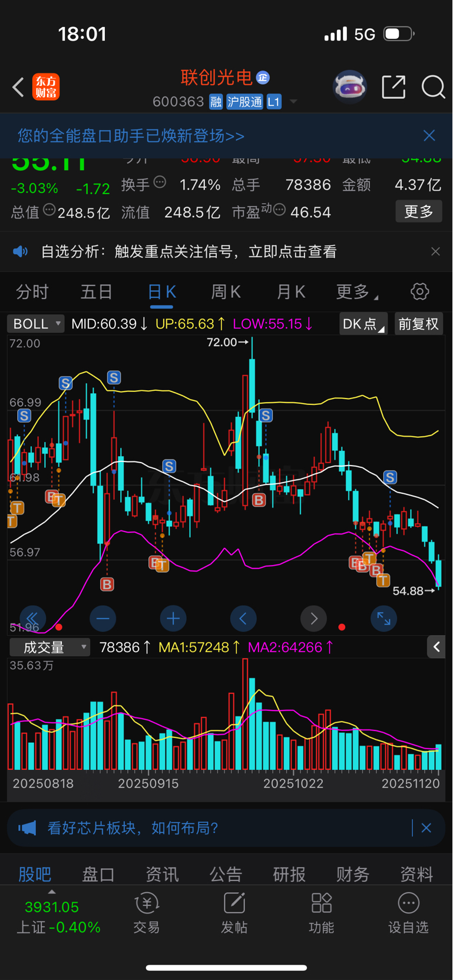Switch to 资讯 tab
The height and width of the screenshot is (980, 453).
162,874
